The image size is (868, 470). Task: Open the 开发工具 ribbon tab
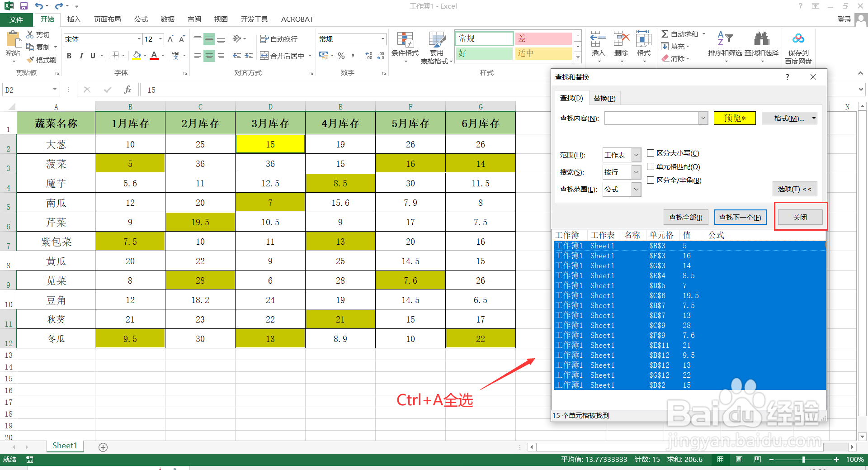254,19
